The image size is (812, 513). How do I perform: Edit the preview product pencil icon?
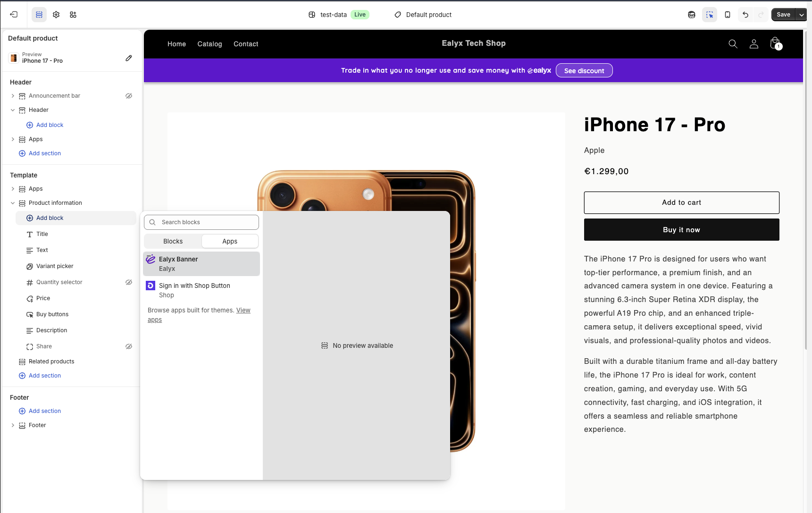pos(129,58)
